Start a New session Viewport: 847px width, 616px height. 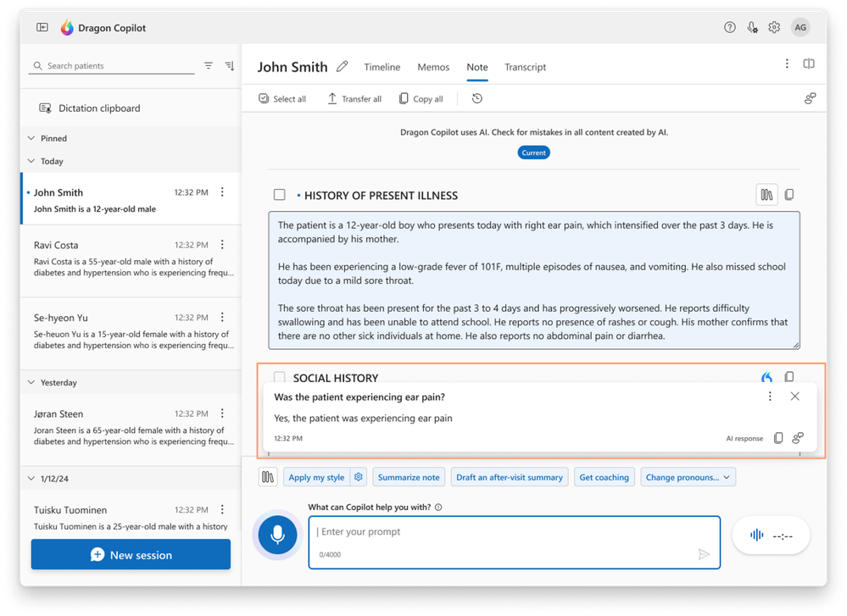131,554
